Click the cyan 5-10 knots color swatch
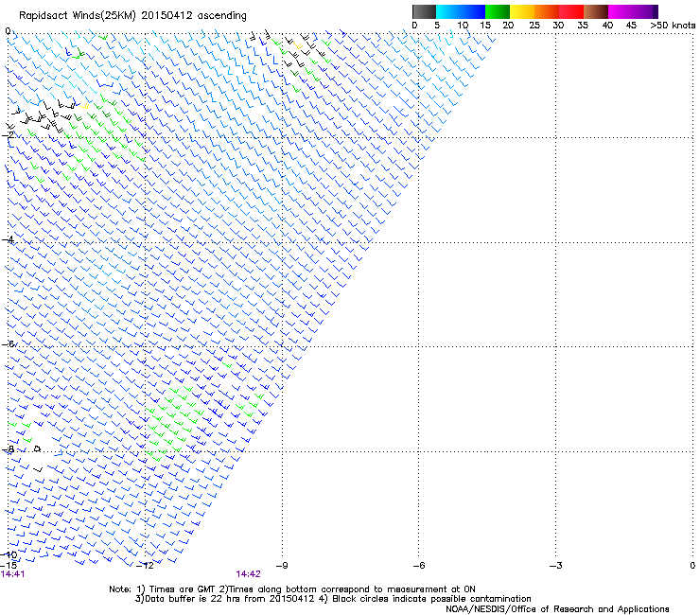 [448, 11]
